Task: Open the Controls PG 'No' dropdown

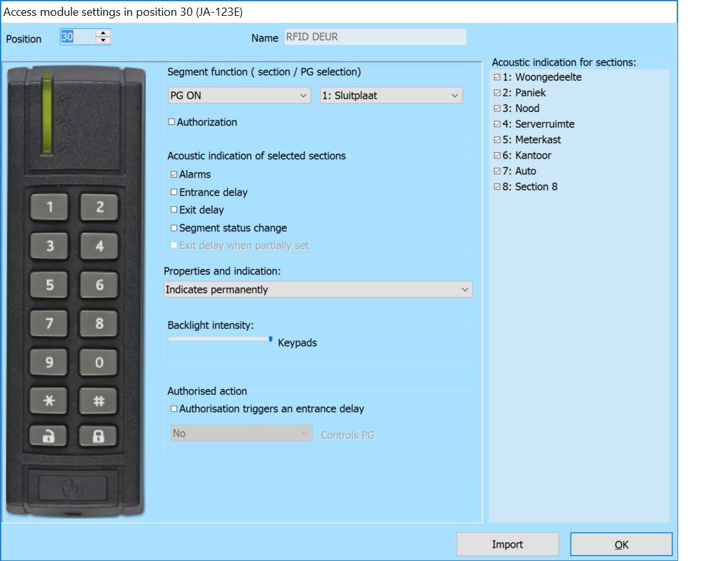Action: [241, 433]
